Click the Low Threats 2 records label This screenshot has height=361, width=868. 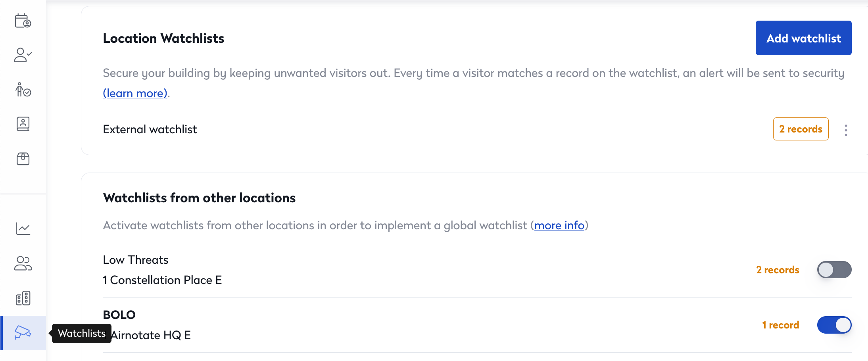coord(777,270)
